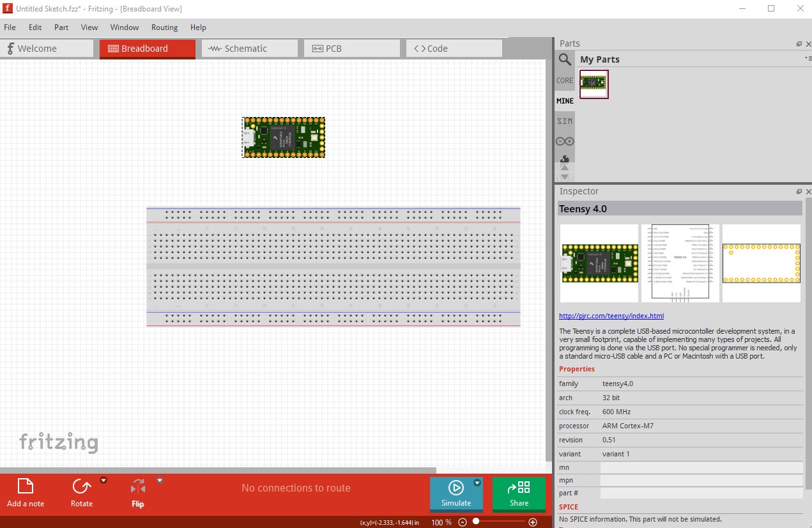The width and height of the screenshot is (812, 528).
Task: Click the part # property field
Action: tap(701, 493)
